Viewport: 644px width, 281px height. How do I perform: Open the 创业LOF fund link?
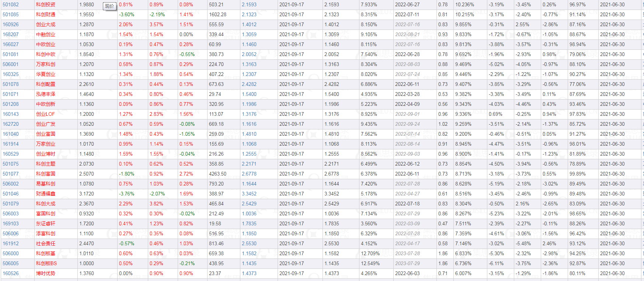[x=45, y=114]
